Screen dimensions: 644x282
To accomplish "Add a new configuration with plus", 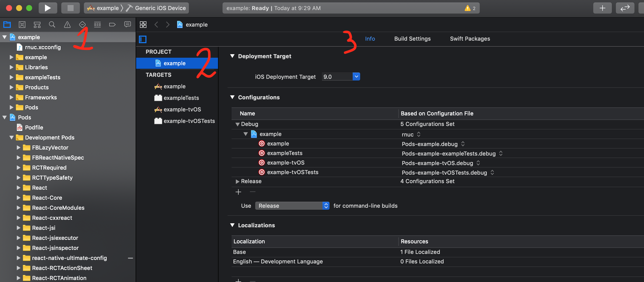I will [x=238, y=192].
